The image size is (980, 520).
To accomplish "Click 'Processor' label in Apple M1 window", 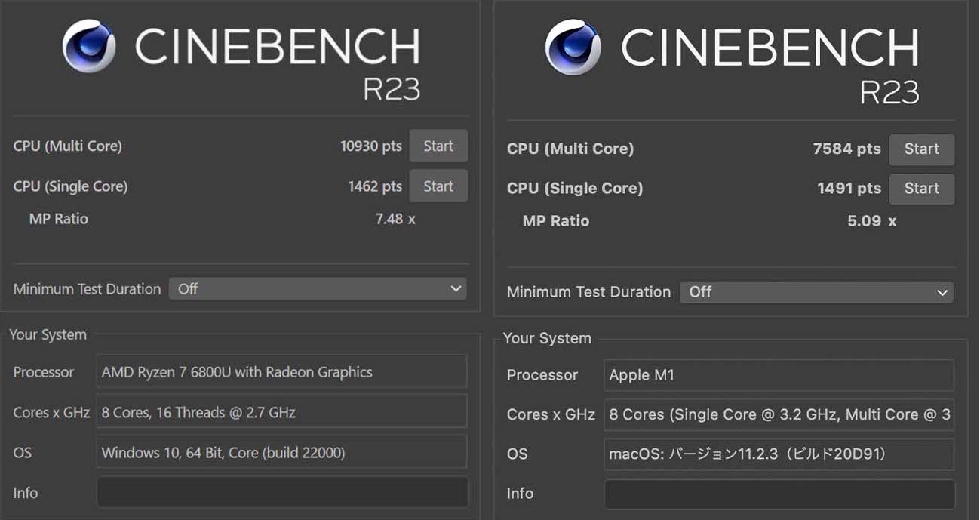I will tap(542, 375).
